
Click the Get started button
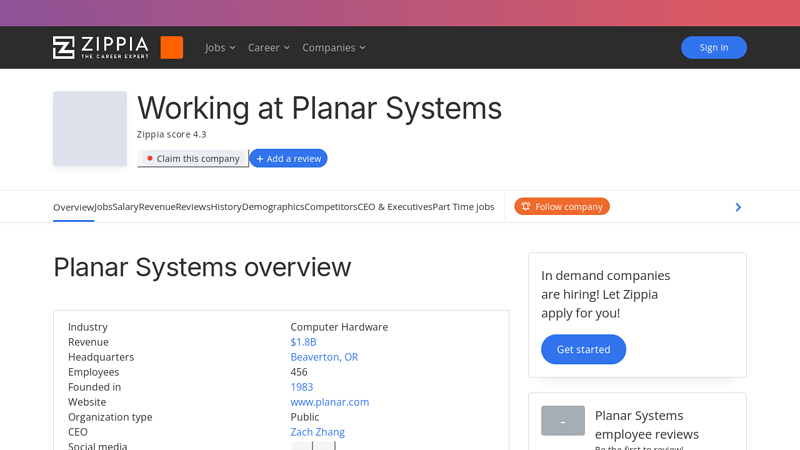click(x=583, y=349)
